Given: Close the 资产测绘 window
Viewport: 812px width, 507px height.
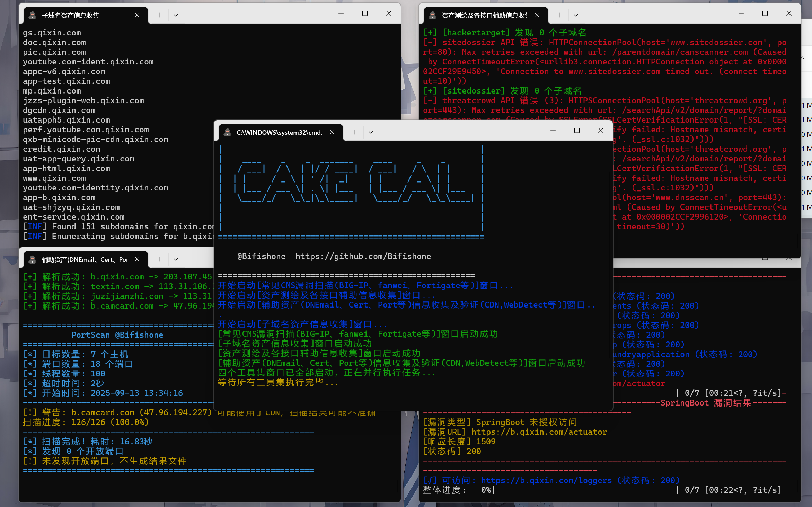Looking at the screenshot, I should point(789,13).
